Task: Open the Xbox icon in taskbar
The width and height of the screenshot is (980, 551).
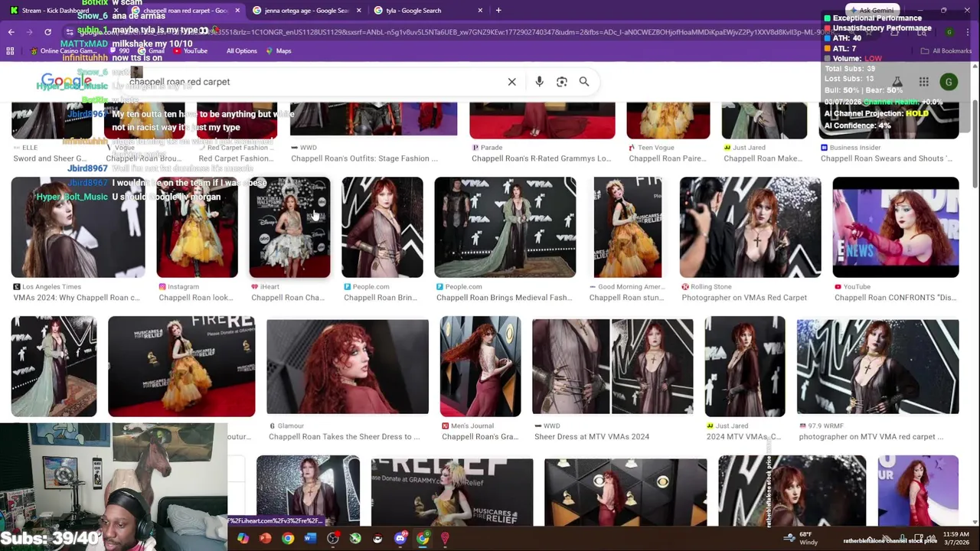Action: [355, 539]
